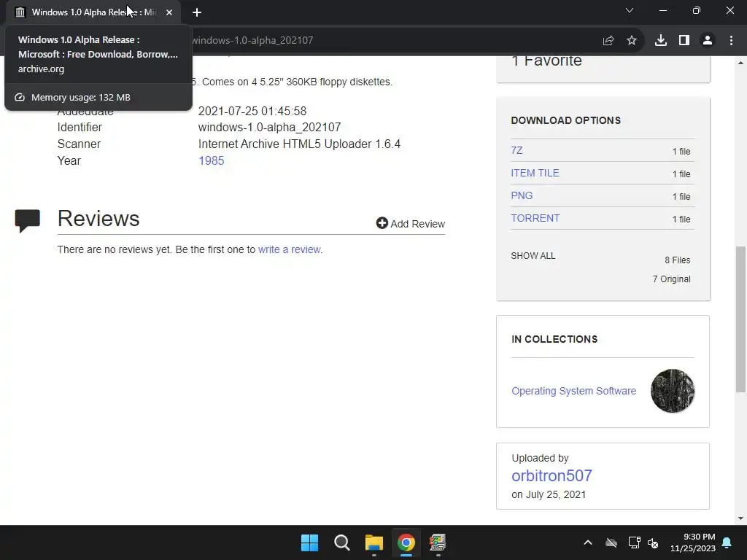747x560 pixels.
Task: Click the scrollbar down arrow
Action: [740, 518]
